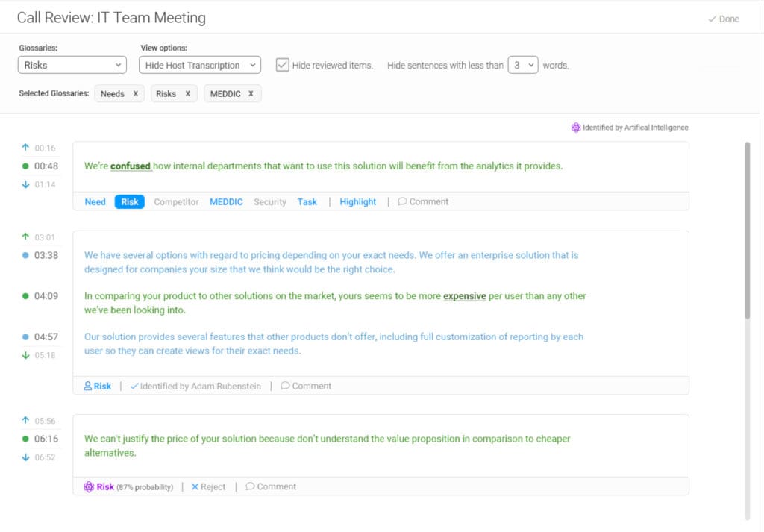
Task: Uncheck Hide reviewed items
Action: pos(282,64)
